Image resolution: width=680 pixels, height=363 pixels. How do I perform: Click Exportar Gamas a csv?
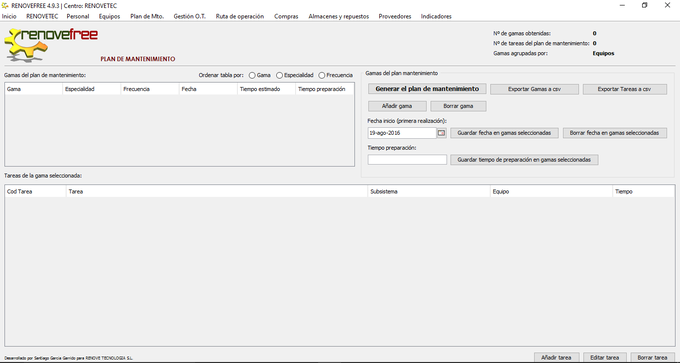pyautogui.click(x=534, y=89)
